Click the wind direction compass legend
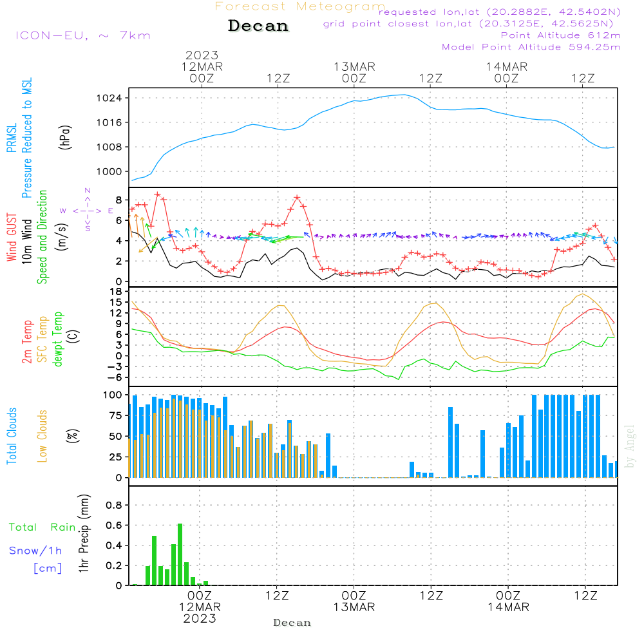This screenshot has width=644, height=644. coord(87,210)
